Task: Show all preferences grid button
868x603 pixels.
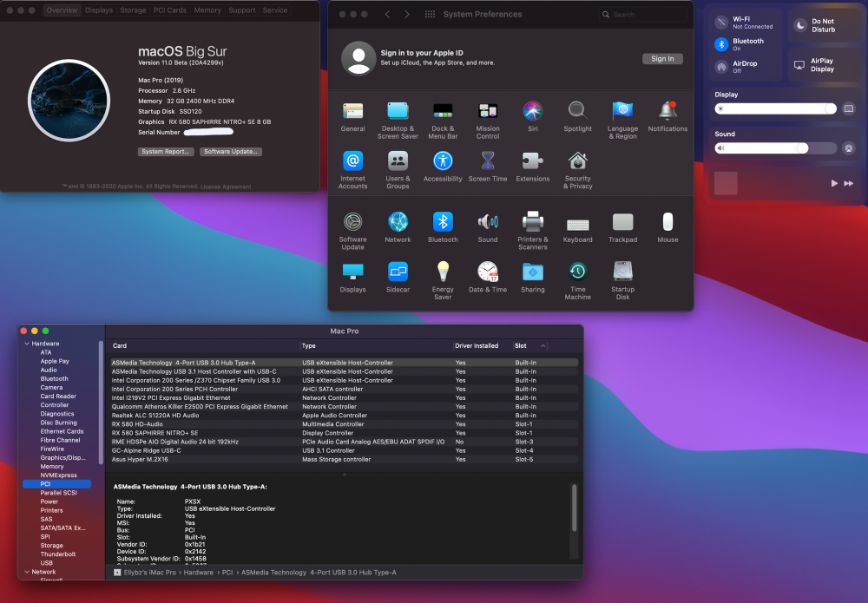Action: [430, 15]
